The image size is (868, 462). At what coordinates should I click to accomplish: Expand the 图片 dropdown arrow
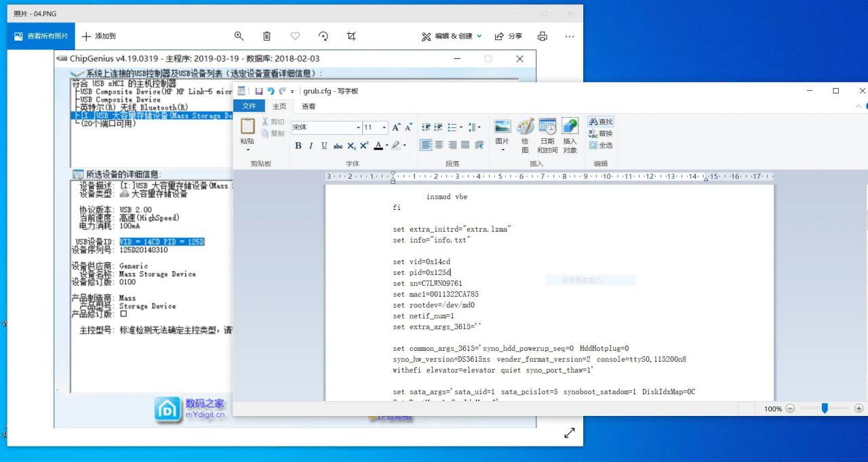point(502,150)
